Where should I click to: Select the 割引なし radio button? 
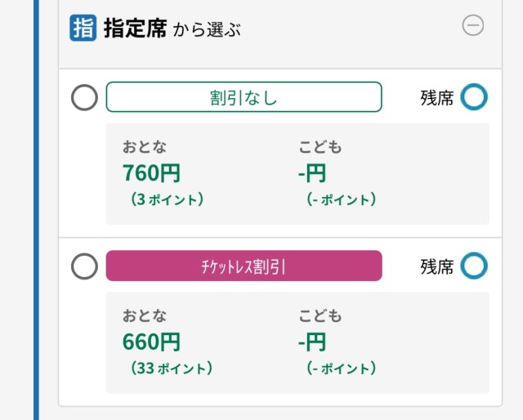coord(85,98)
